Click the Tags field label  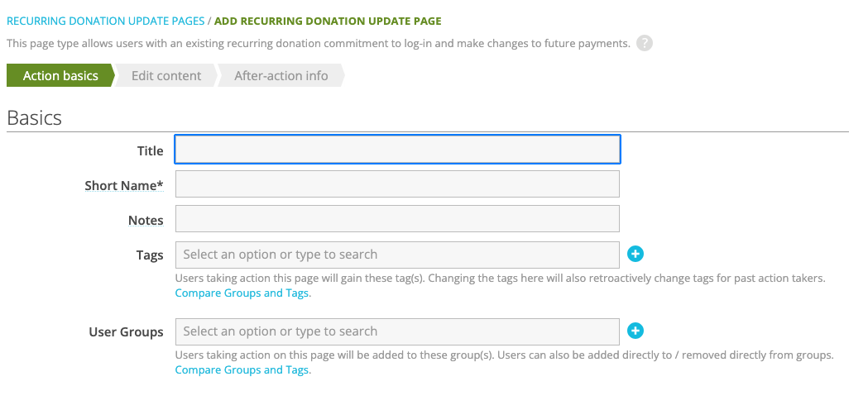150,255
